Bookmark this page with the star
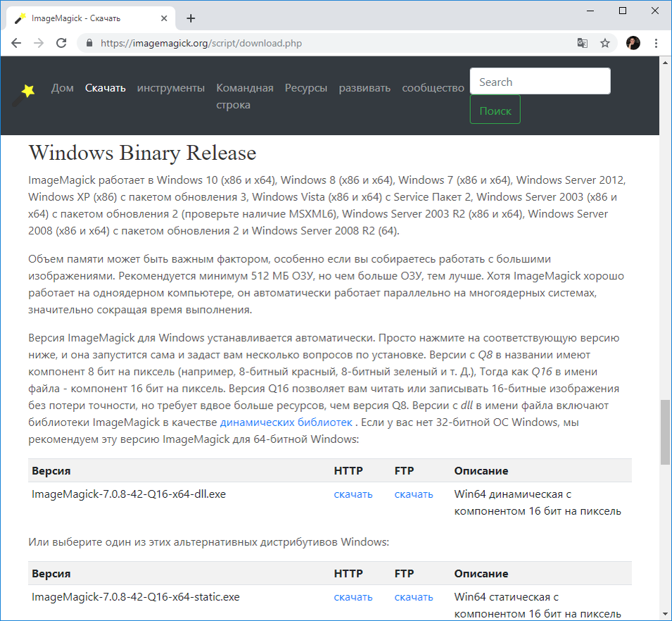The width and height of the screenshot is (672, 621). click(x=605, y=43)
